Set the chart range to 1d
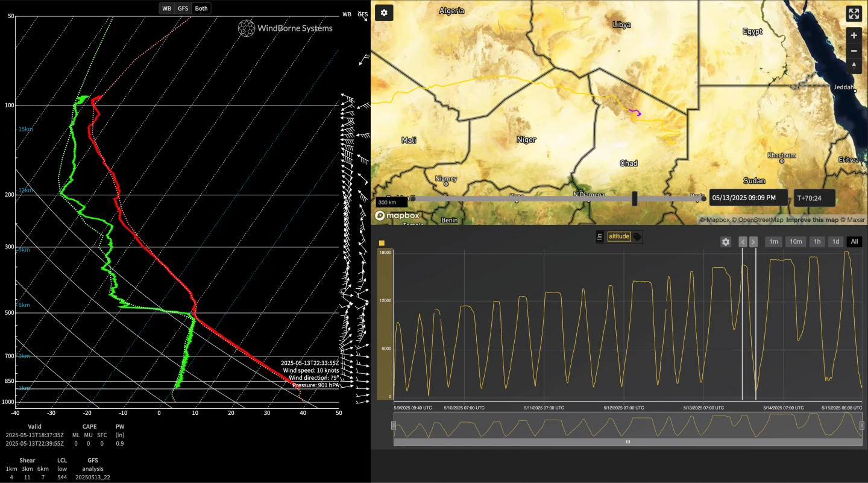The width and height of the screenshot is (868, 483). [835, 242]
